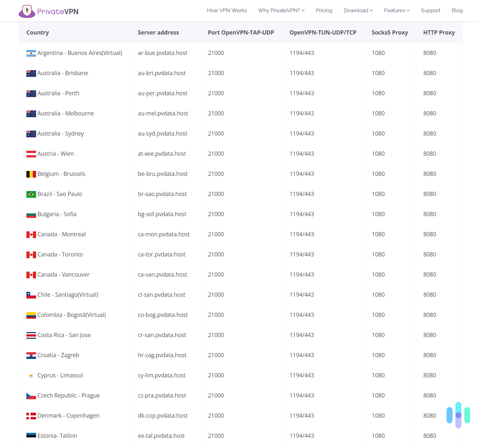Open How VPN Works
The height and width of the screenshot is (448, 478).
pos(227,10)
